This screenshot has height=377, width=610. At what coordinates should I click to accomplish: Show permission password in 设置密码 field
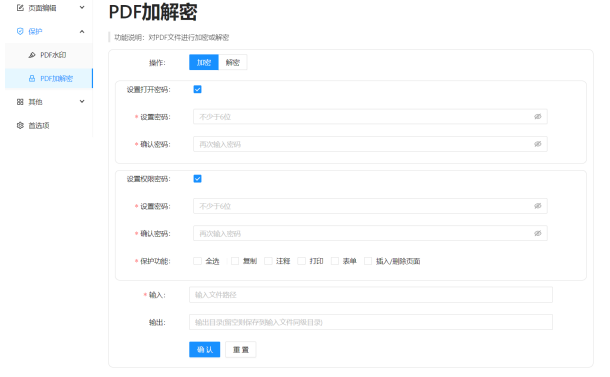coord(538,206)
